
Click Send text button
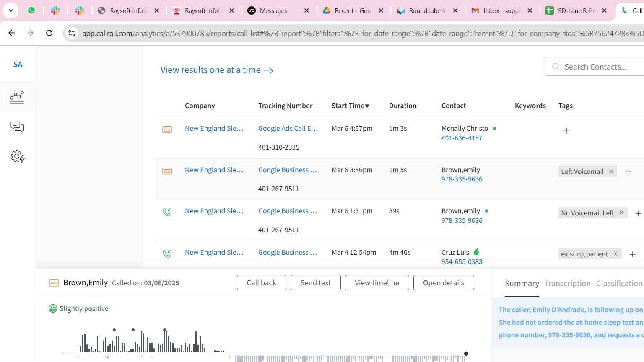(316, 283)
